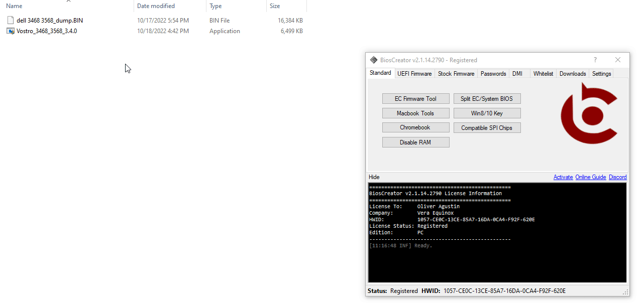Image resolution: width=644 pixels, height=305 pixels.
Task: Switch to the Downloads tab
Action: click(x=573, y=74)
